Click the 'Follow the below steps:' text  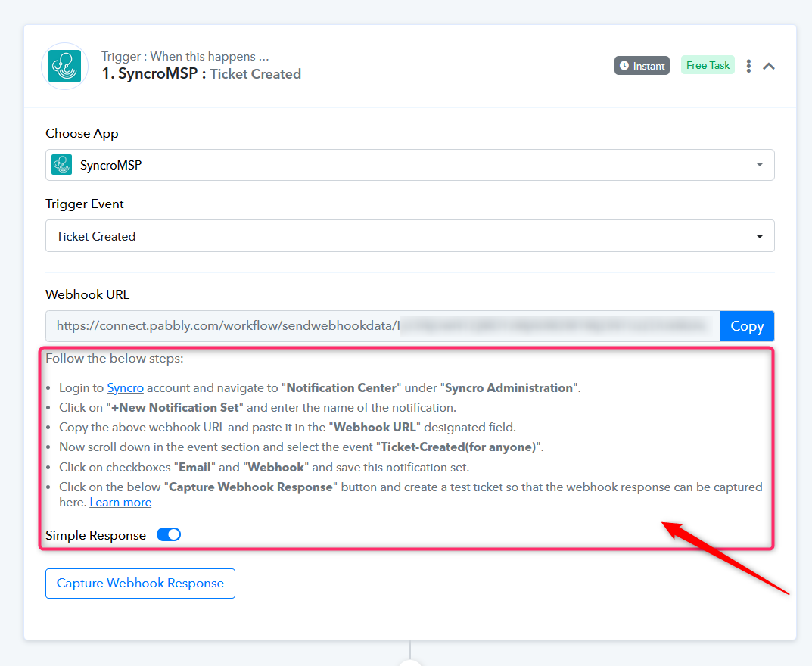click(x=114, y=359)
